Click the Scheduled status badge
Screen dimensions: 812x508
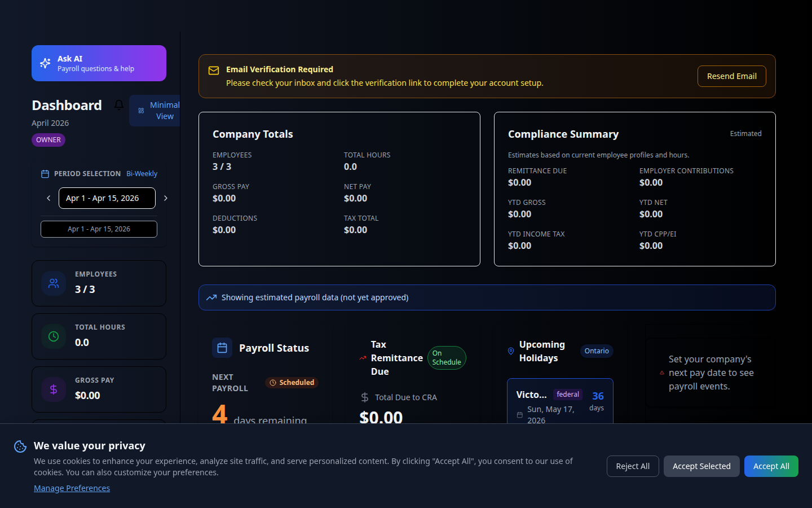point(292,383)
